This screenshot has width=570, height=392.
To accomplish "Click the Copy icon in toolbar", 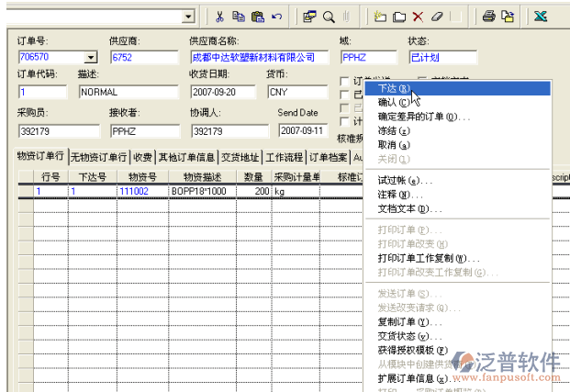I will (239, 17).
